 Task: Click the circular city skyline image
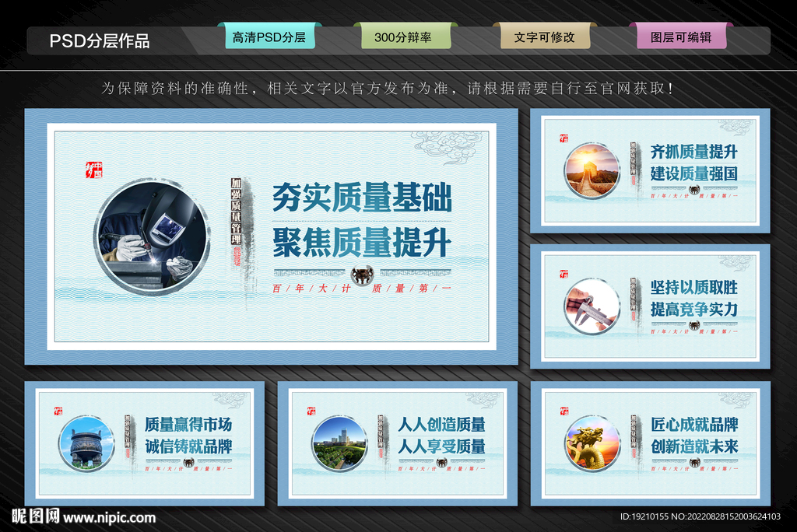pyautogui.click(x=339, y=443)
